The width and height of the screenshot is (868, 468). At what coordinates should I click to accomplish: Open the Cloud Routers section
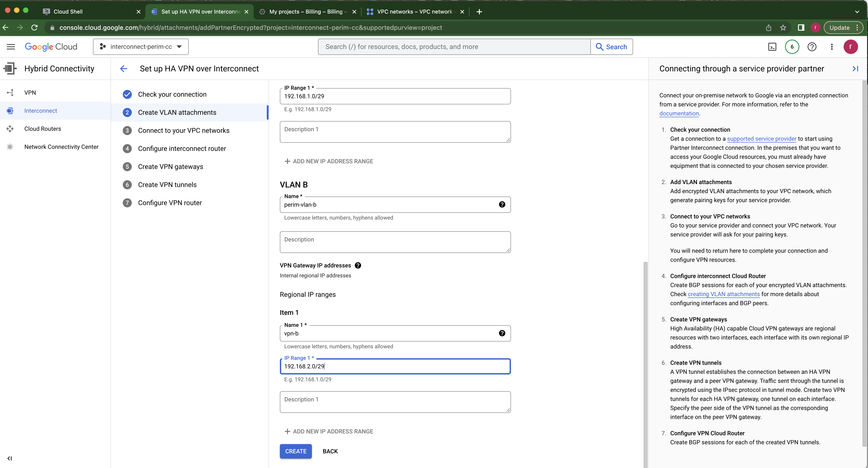[x=42, y=129]
